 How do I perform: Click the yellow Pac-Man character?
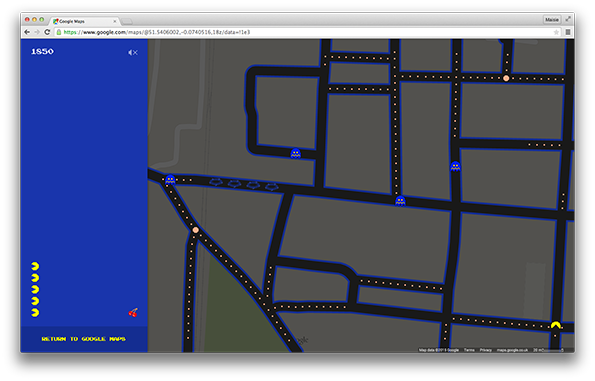click(556, 325)
